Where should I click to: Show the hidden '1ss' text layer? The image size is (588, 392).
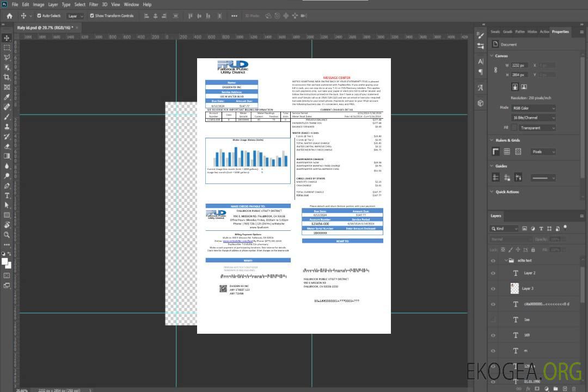[x=493, y=320]
